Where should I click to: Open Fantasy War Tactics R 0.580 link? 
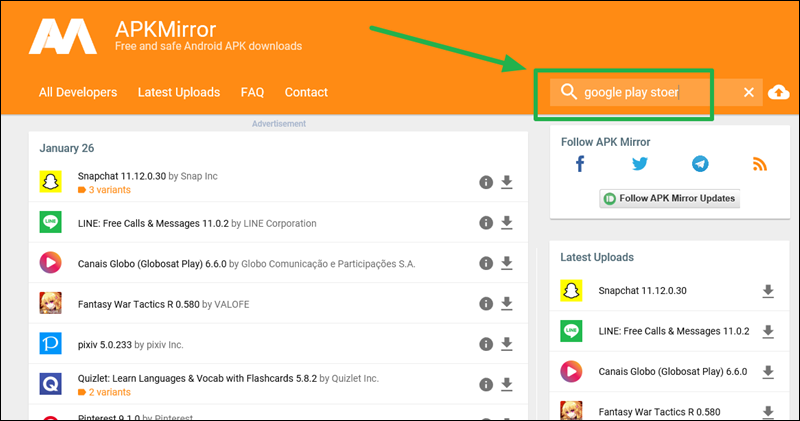pyautogui.click(x=138, y=305)
